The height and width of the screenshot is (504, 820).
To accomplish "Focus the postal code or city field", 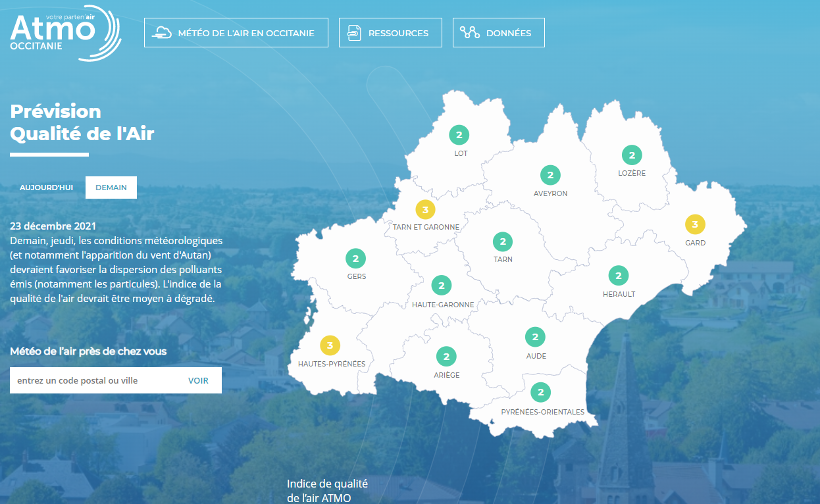I will tap(92, 380).
